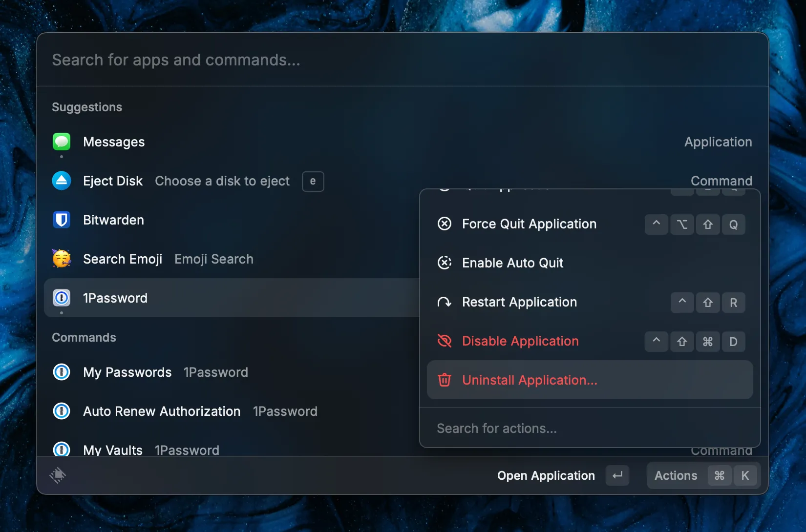Enable Auto Quit for 1Password
The width and height of the screenshot is (806, 532).
point(512,263)
